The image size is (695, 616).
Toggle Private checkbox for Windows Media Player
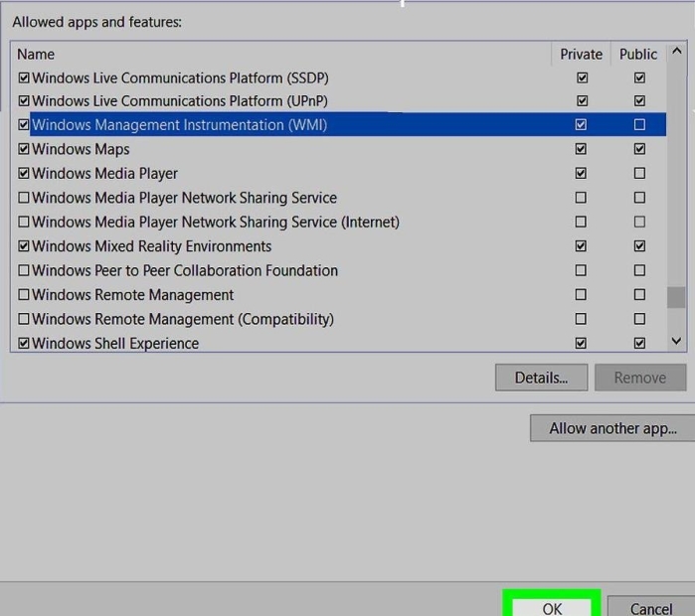tap(581, 173)
